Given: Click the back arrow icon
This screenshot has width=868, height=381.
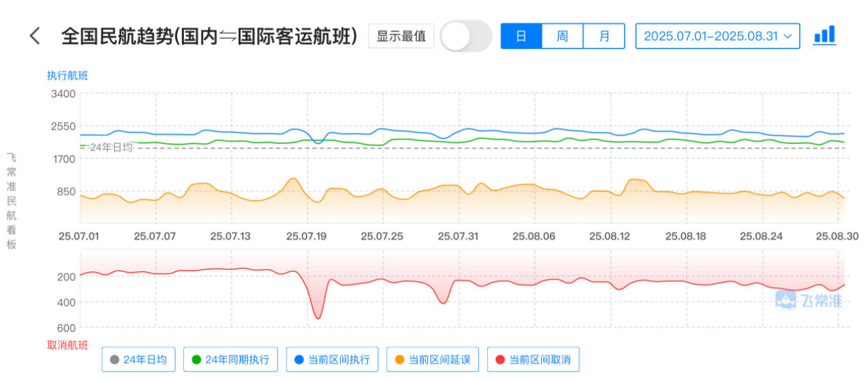Looking at the screenshot, I should [35, 36].
